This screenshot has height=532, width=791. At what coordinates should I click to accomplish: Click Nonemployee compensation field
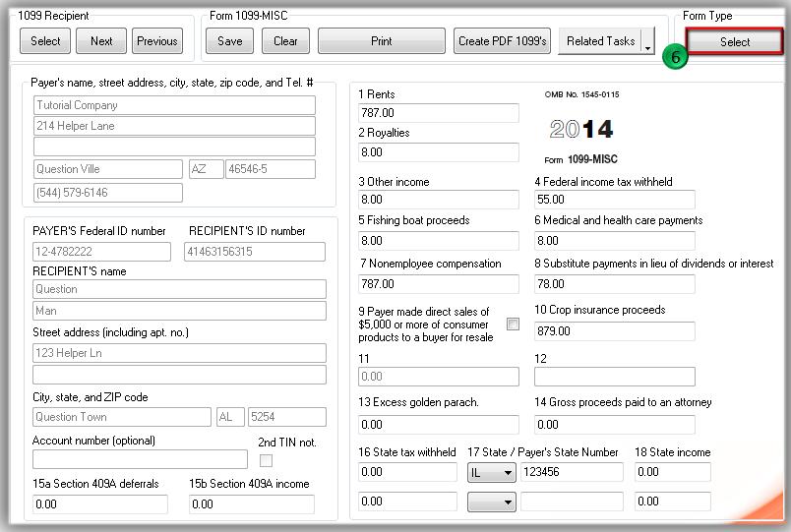(439, 284)
